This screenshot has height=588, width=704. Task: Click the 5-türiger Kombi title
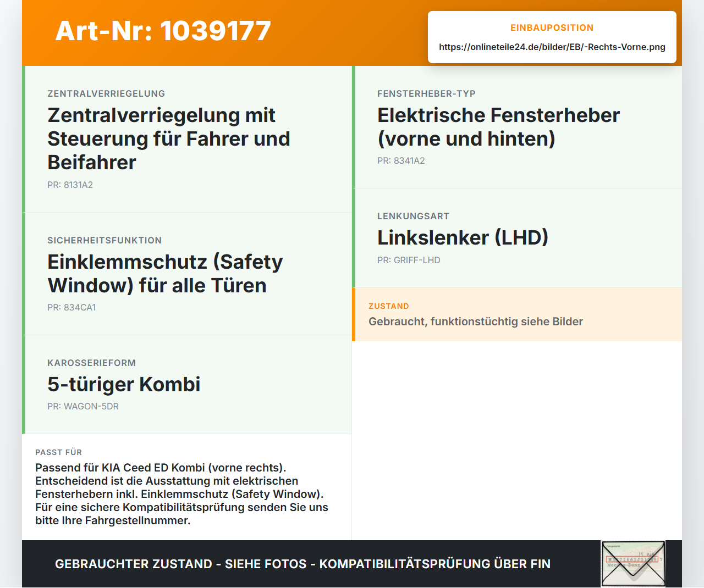[x=124, y=384]
